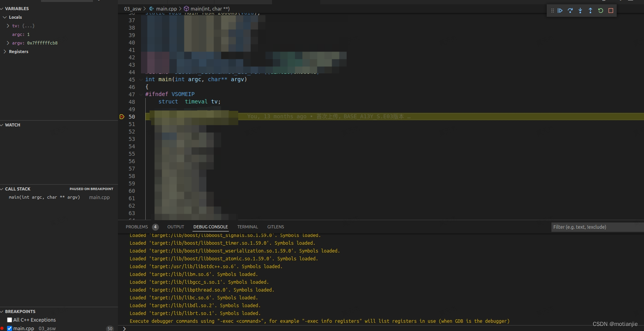Image resolution: width=644 pixels, height=331 pixels.
Task: Click the libdl.so.2 loaded message
Action: 195,306
